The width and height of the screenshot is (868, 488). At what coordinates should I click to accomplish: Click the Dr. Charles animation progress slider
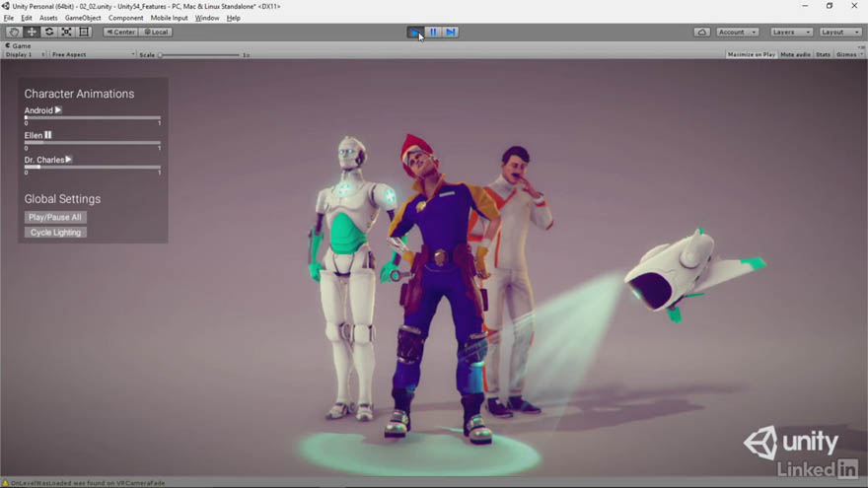point(93,167)
